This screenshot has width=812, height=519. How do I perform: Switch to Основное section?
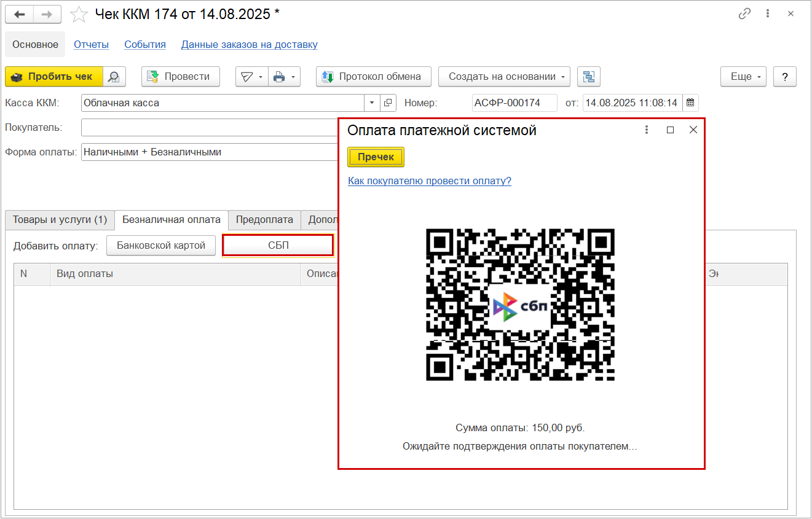coord(35,44)
